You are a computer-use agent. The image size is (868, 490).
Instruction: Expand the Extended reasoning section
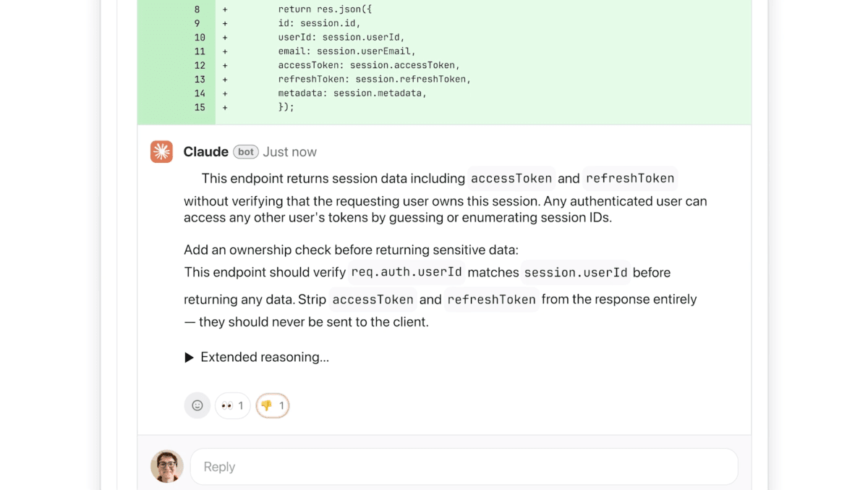click(264, 357)
